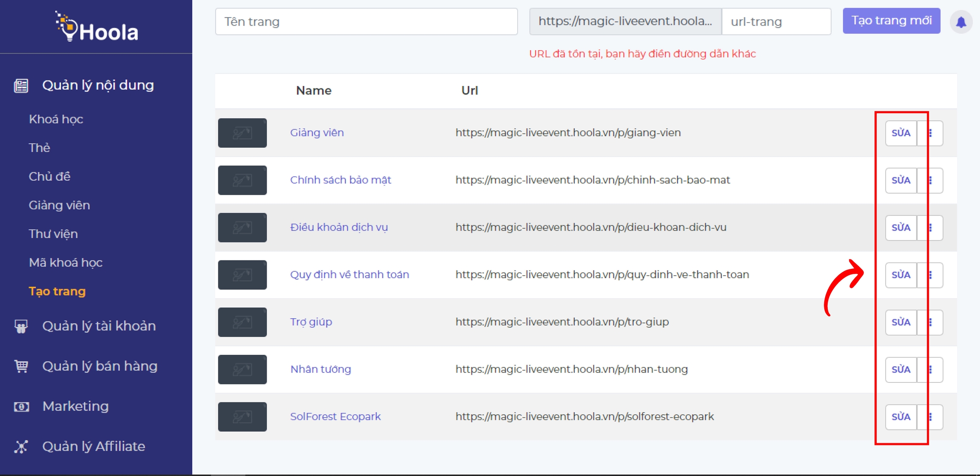980x476 pixels.
Task: Click the shopping cart icon
Action: [x=21, y=366]
